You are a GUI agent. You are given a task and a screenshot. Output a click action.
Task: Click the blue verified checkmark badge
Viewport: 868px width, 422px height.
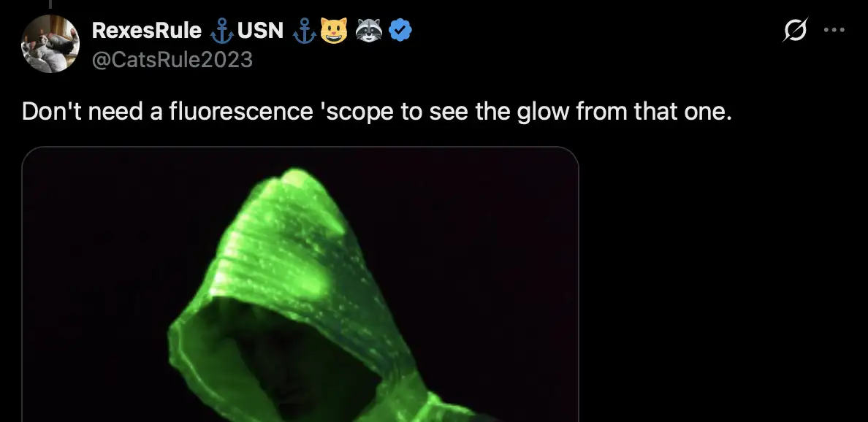[x=400, y=31]
